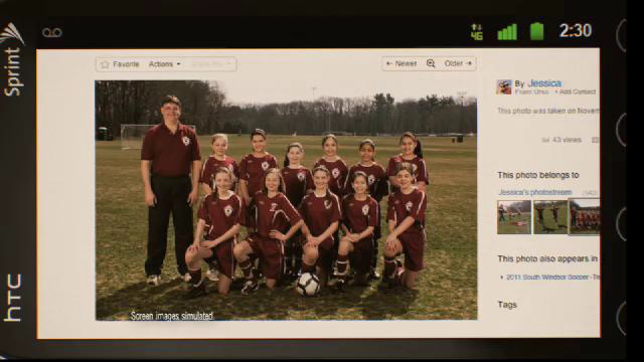Click the main soccer team photo
The height and width of the screenshot is (362, 644).
click(x=286, y=200)
